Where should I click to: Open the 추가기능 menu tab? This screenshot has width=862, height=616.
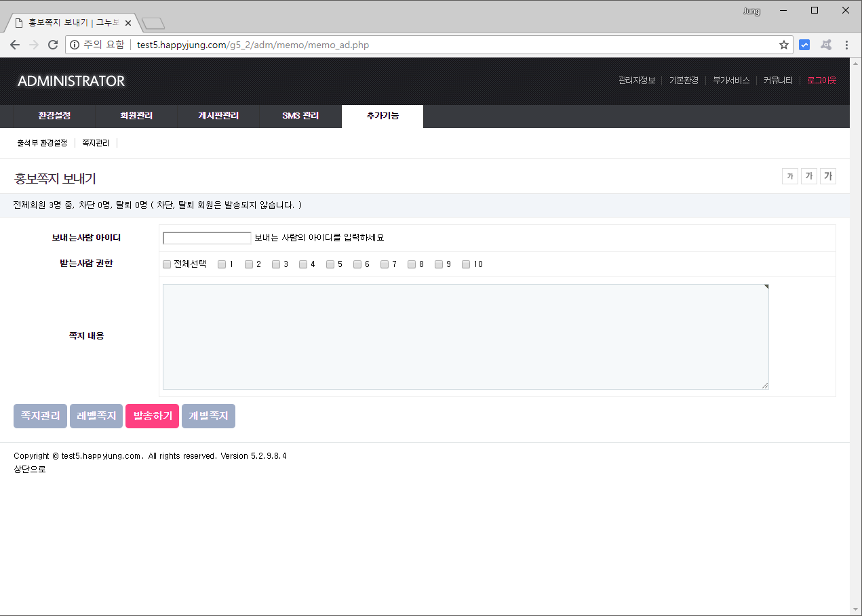[x=383, y=116]
